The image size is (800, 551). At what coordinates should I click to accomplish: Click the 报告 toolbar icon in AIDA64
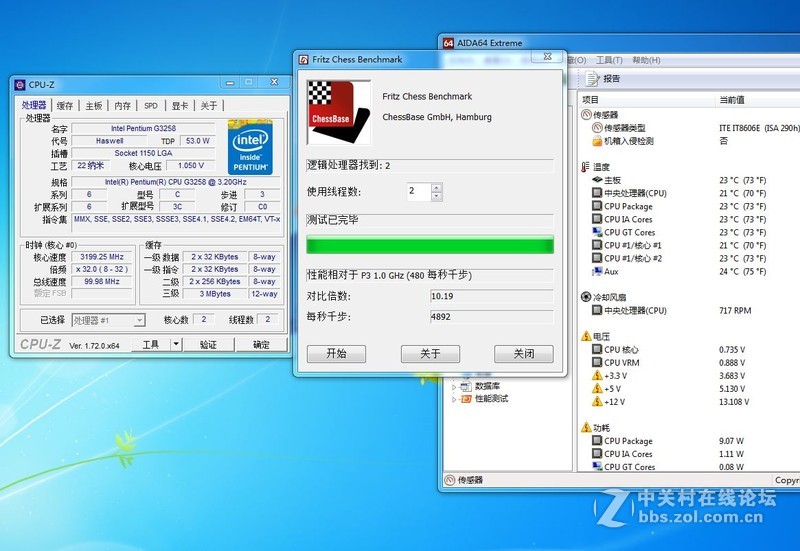592,79
